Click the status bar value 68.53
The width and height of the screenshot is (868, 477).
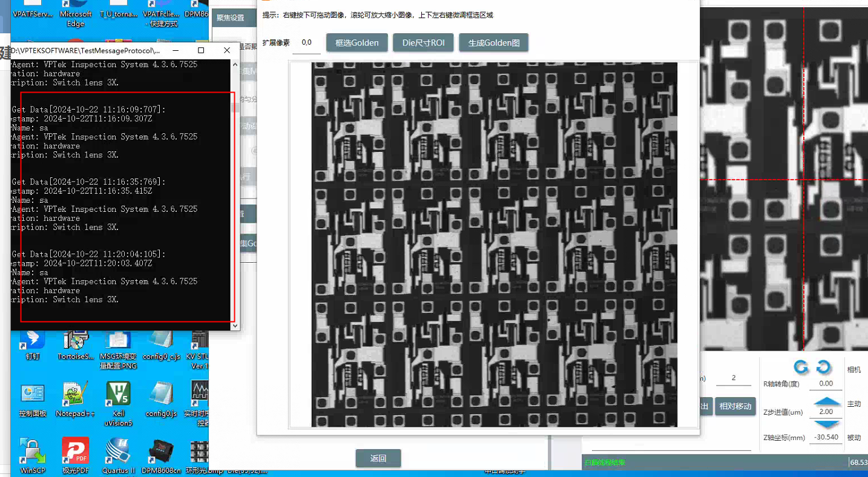coord(859,462)
